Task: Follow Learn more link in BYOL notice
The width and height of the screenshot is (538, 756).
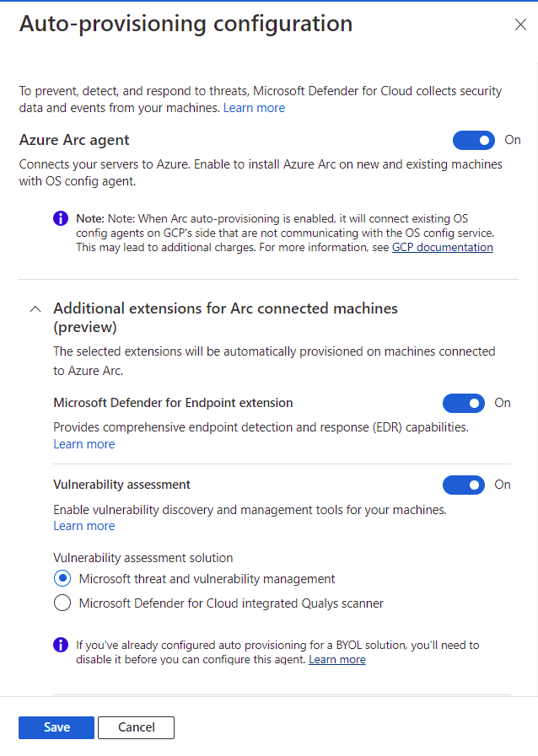Action: point(336,660)
